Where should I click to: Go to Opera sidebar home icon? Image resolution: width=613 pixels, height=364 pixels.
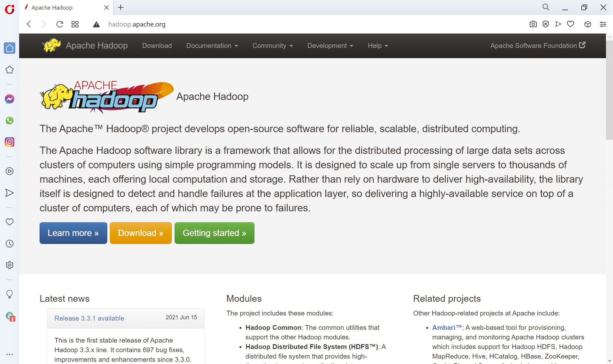[10, 48]
